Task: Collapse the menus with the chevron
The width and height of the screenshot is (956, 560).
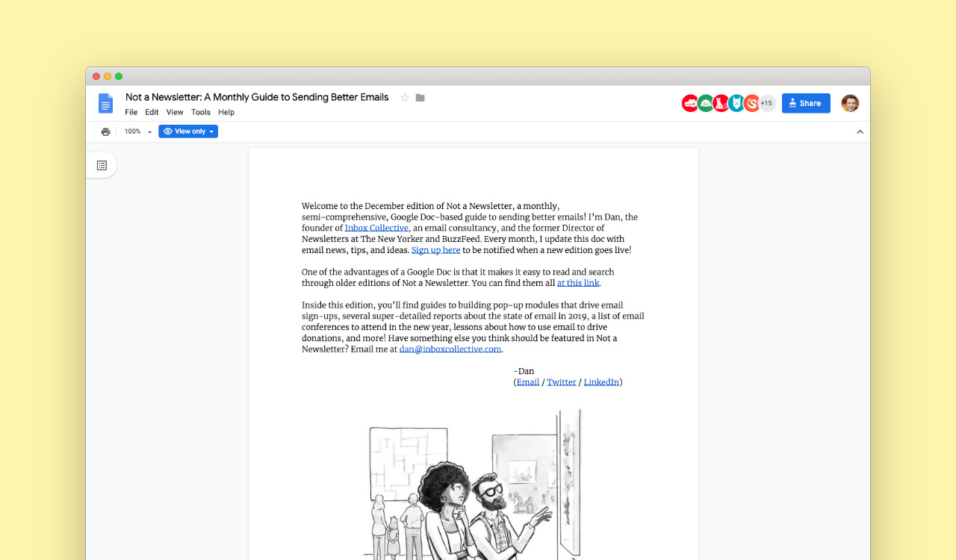Action: (x=860, y=132)
